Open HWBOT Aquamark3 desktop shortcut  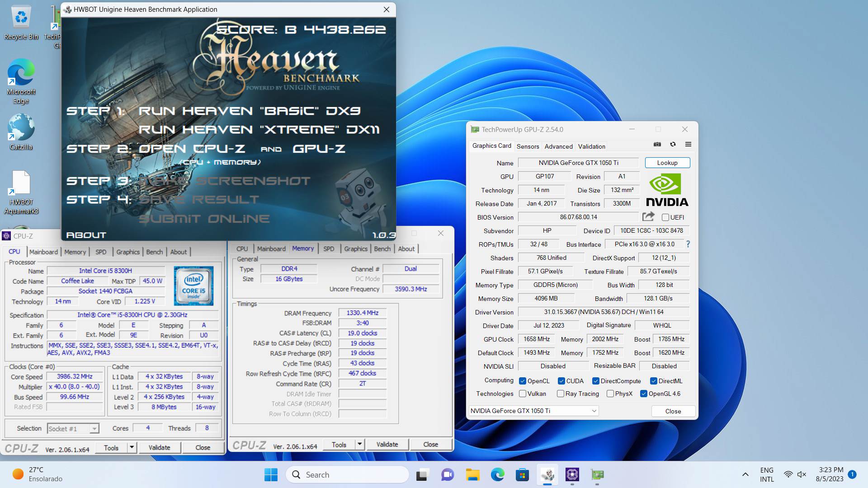point(21,192)
